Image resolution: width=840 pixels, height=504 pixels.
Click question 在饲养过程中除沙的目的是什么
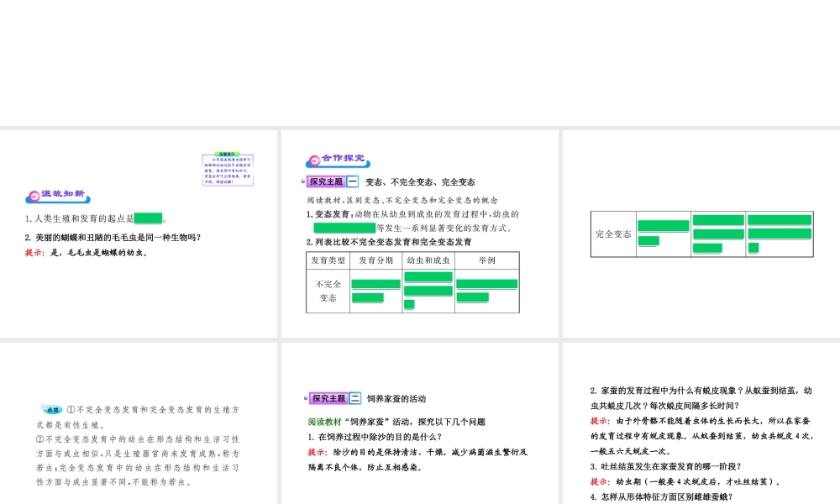click(375, 437)
